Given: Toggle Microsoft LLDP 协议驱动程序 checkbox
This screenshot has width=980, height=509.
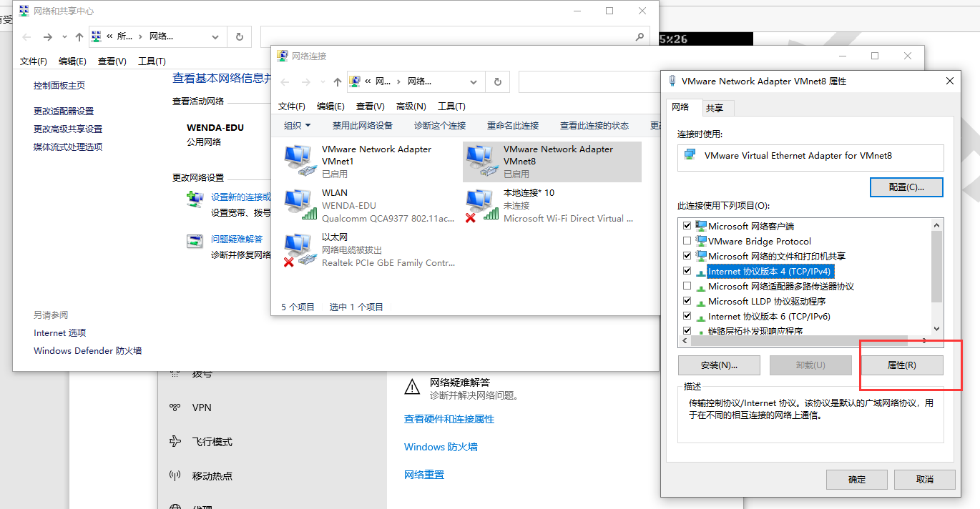Looking at the screenshot, I should point(687,302).
